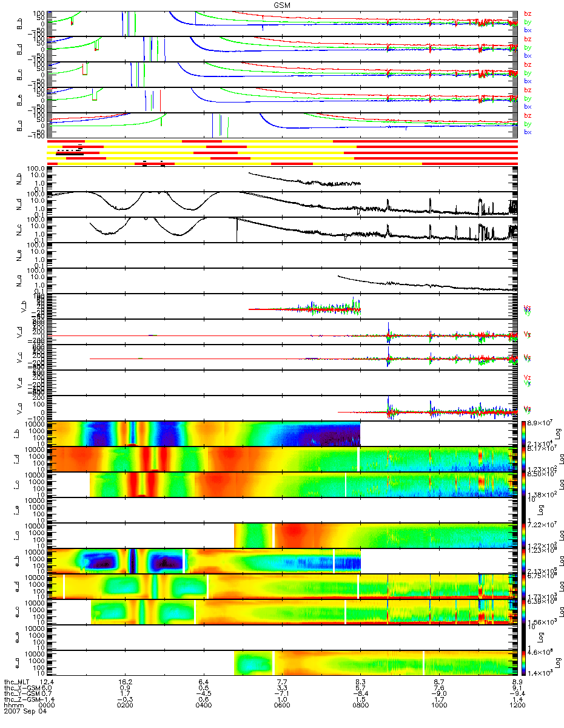Select the i_b ion spectrogram panel
The width and height of the screenshot is (564, 728).
pos(284,433)
